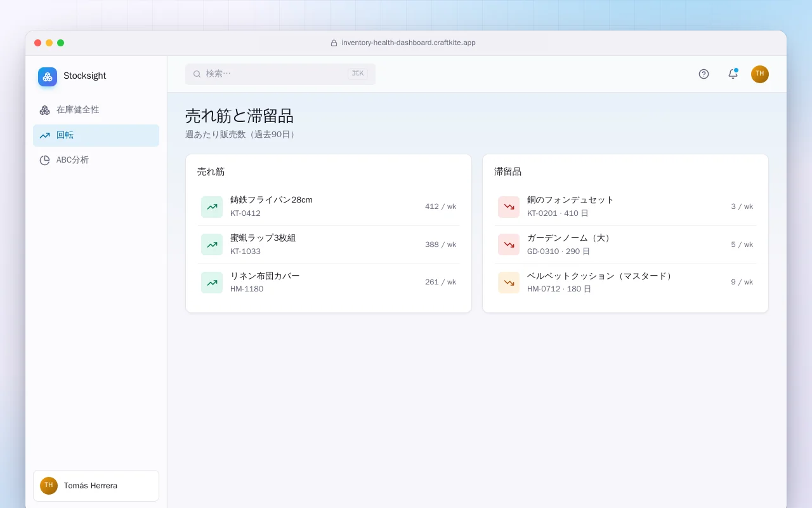Select the 回転 sidebar item
This screenshot has width=812, height=508.
(96, 135)
